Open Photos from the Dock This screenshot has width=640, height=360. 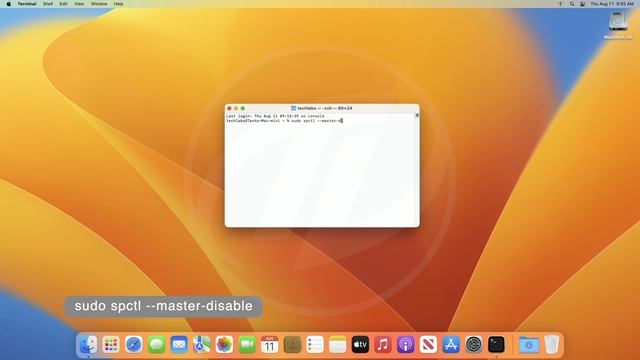tap(224, 345)
